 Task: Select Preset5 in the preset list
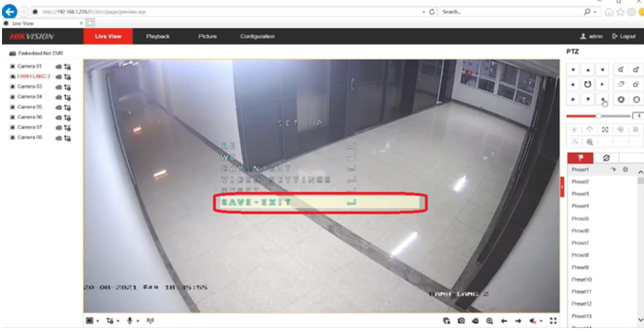pos(580,218)
